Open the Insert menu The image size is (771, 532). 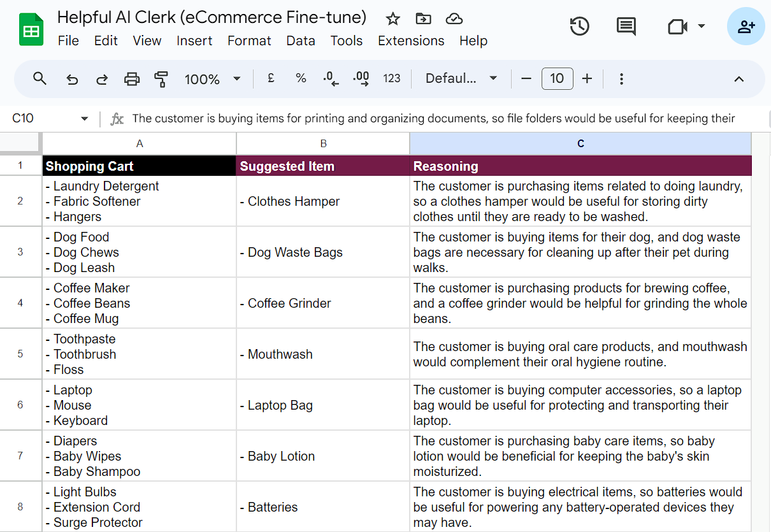194,41
